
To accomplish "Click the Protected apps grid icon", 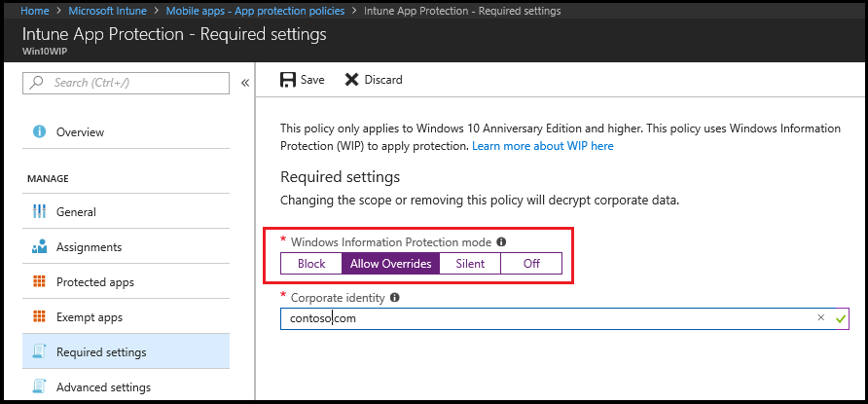I will [39, 282].
